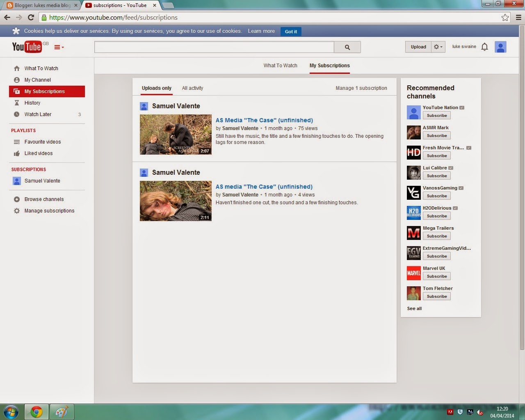Open History in the sidebar

[32, 103]
